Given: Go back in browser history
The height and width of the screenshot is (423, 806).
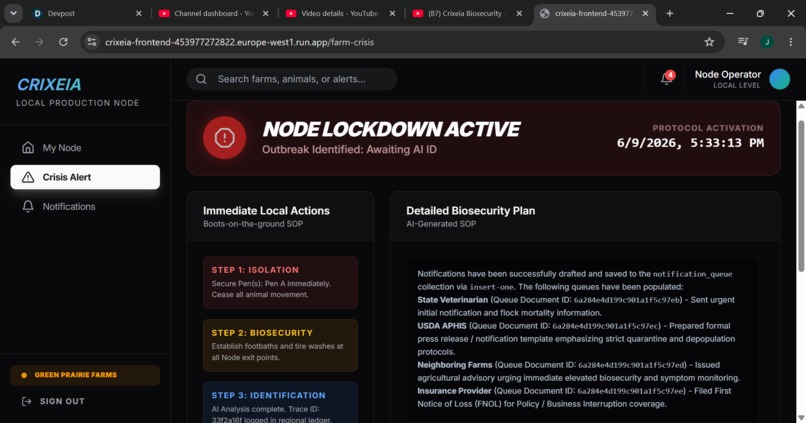Looking at the screenshot, I should tap(15, 42).
